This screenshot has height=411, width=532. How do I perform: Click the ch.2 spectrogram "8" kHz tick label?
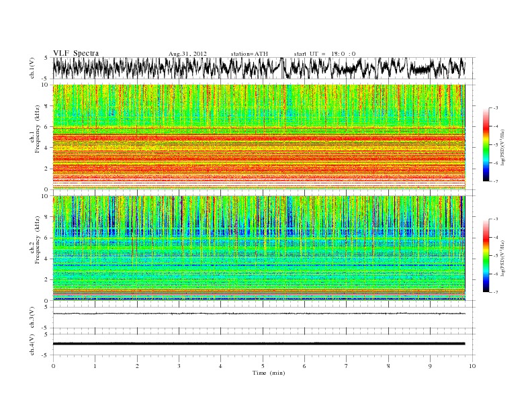point(46,217)
